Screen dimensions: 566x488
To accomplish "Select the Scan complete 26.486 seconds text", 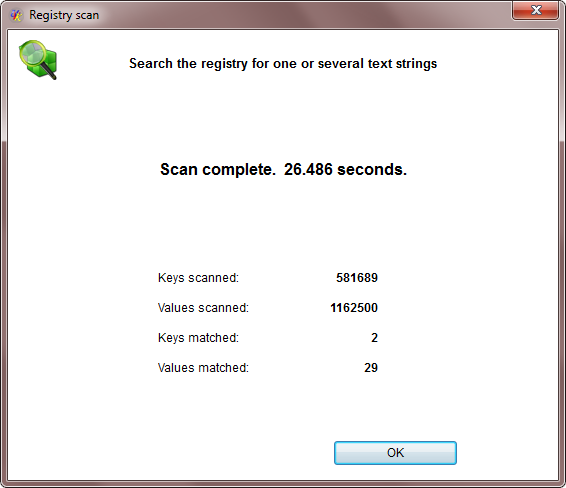I will pos(283,169).
